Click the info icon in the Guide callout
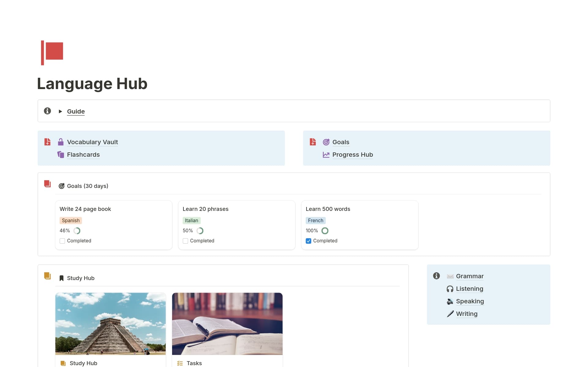 click(x=47, y=111)
